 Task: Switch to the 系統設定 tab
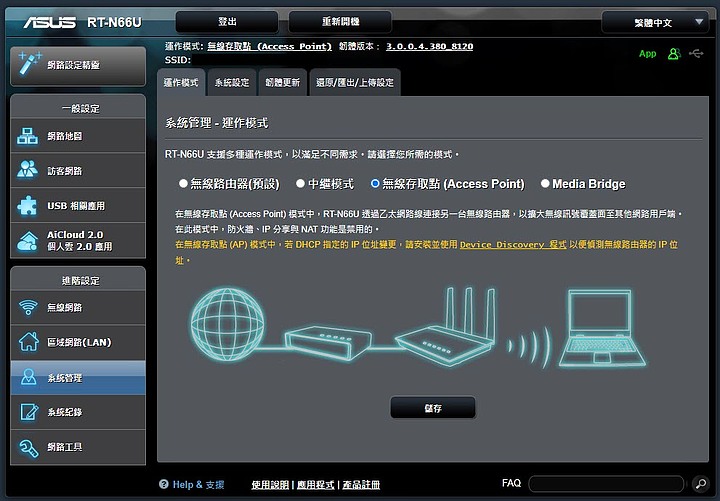tap(232, 83)
